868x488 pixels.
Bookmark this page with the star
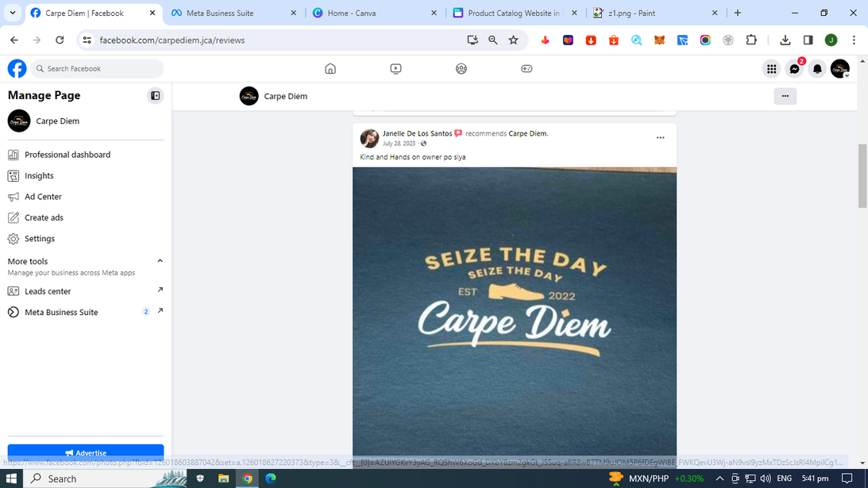pos(514,40)
